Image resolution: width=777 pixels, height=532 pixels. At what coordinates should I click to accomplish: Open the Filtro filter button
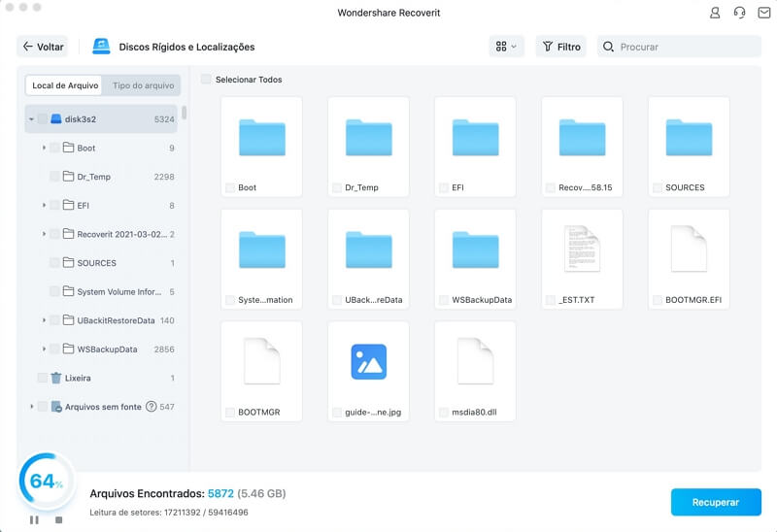(561, 47)
